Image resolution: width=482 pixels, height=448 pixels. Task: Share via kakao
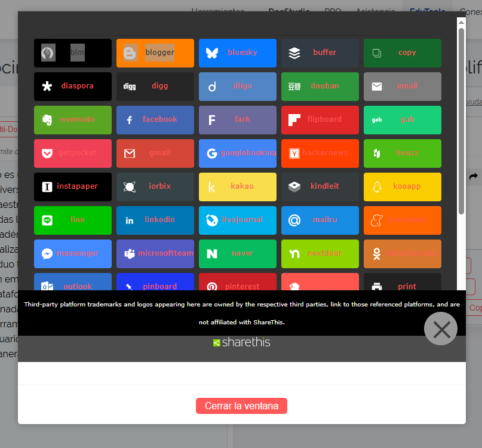238,187
